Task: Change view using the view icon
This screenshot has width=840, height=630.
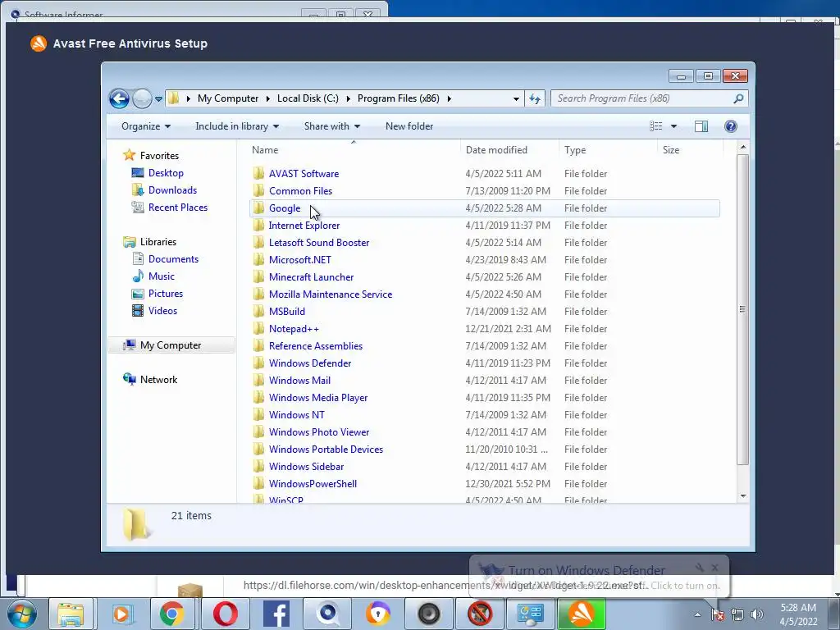Action: click(655, 126)
